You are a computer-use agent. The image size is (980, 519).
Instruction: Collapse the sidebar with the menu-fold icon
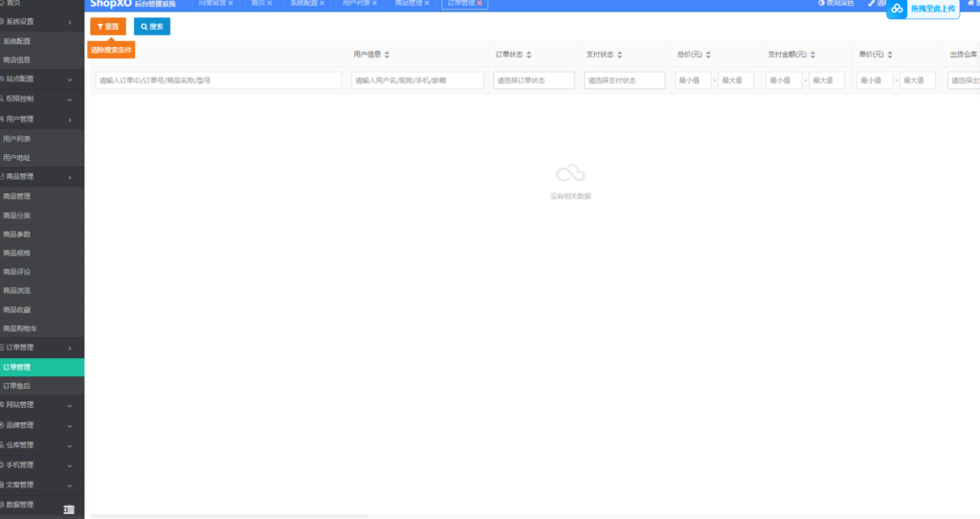click(69, 509)
